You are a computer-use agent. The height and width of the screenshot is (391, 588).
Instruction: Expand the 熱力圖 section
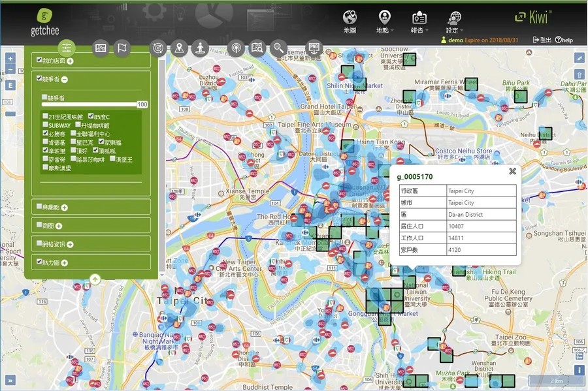[x=65, y=263]
